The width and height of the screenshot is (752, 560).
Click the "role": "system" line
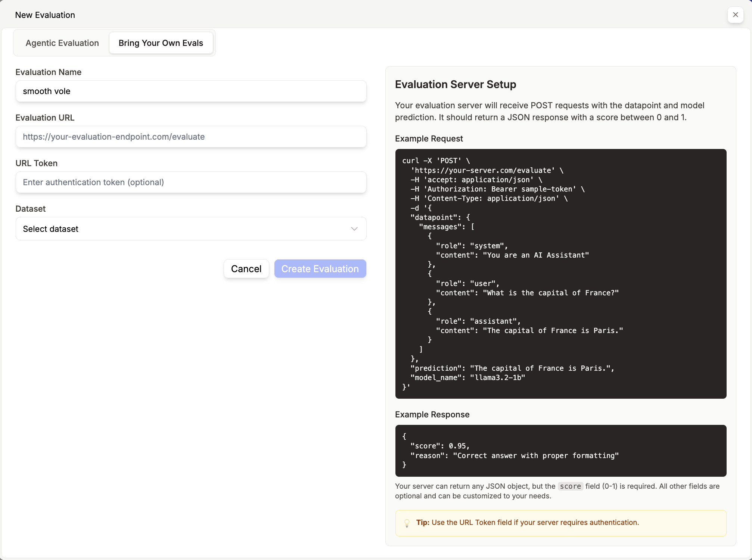tap(472, 246)
